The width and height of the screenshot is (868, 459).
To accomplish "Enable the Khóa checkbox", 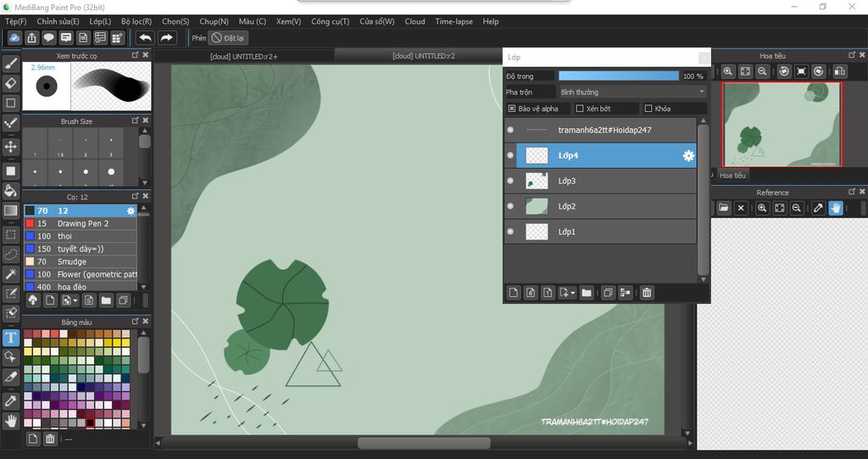I will pyautogui.click(x=648, y=109).
